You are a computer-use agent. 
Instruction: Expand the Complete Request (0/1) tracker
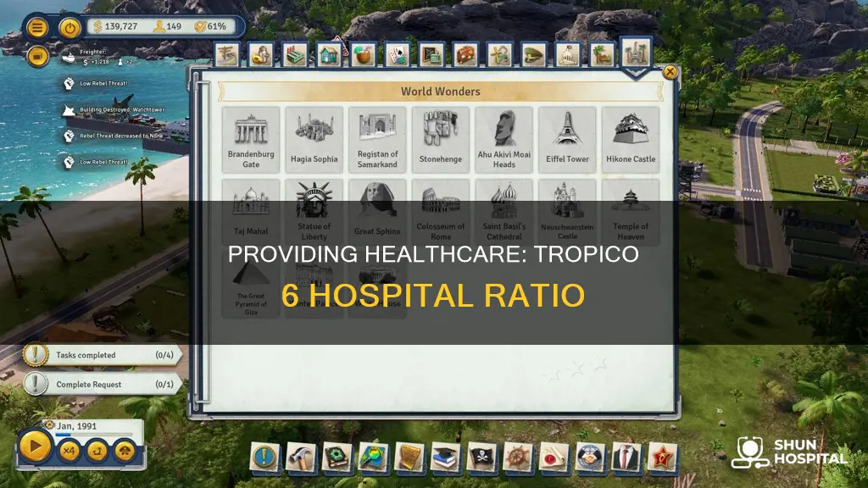point(102,384)
